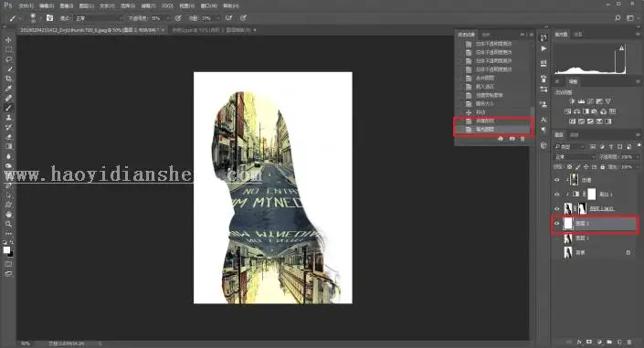Click the delete layer trash button
Image resolution: width=644 pixels, height=348 pixels.
pyautogui.click(x=629, y=342)
